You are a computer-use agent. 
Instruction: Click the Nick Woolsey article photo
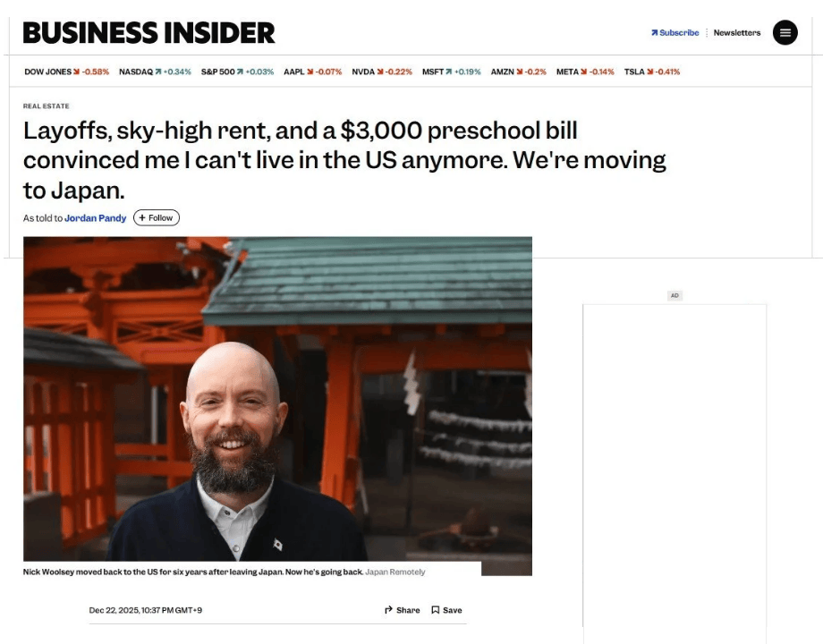pos(277,399)
